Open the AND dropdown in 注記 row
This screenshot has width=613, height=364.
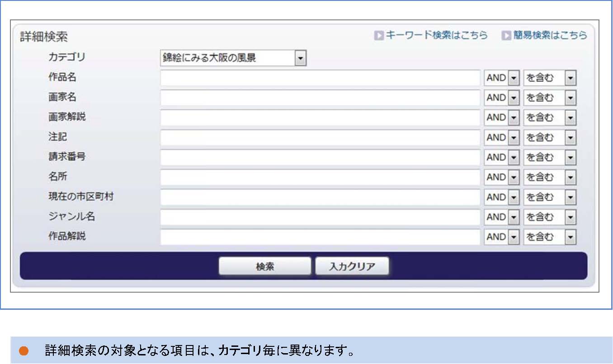click(502, 137)
